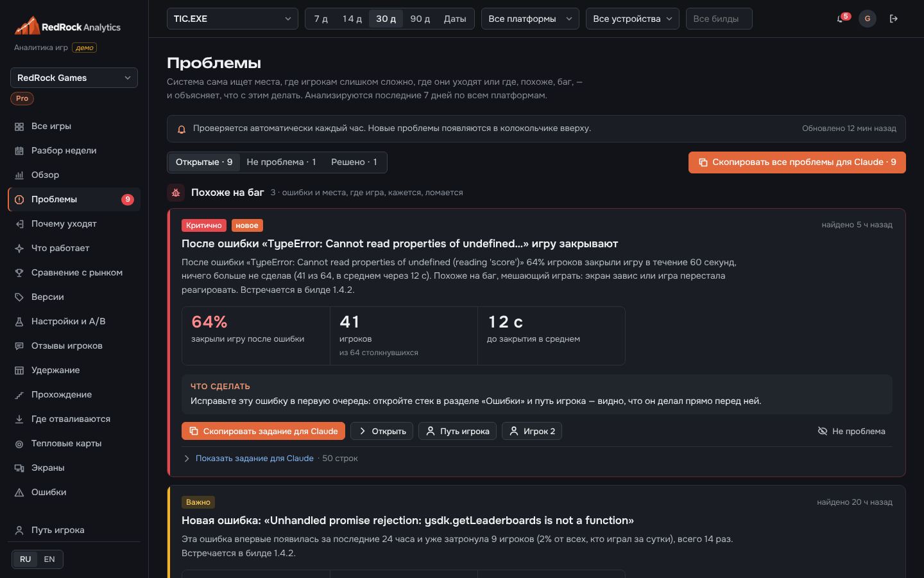Select the 14 д period
This screenshot has width=924, height=578.
[x=352, y=19]
